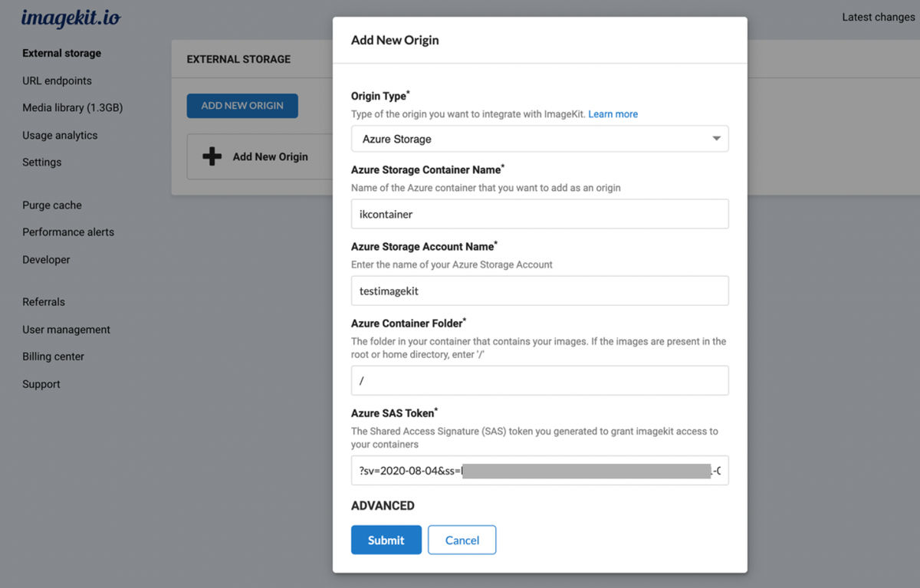The image size is (920, 588).
Task: Open Settings from the sidebar
Action: tap(41, 162)
